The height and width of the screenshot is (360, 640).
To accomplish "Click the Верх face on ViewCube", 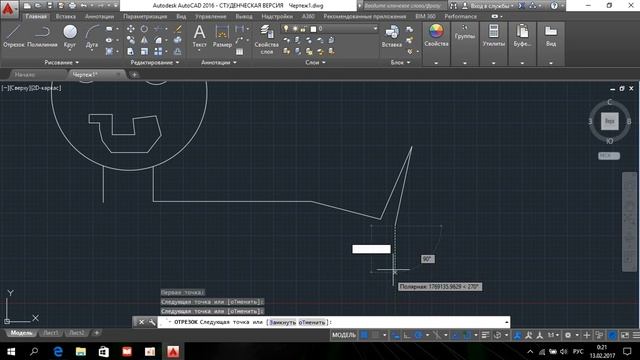I will pos(609,121).
